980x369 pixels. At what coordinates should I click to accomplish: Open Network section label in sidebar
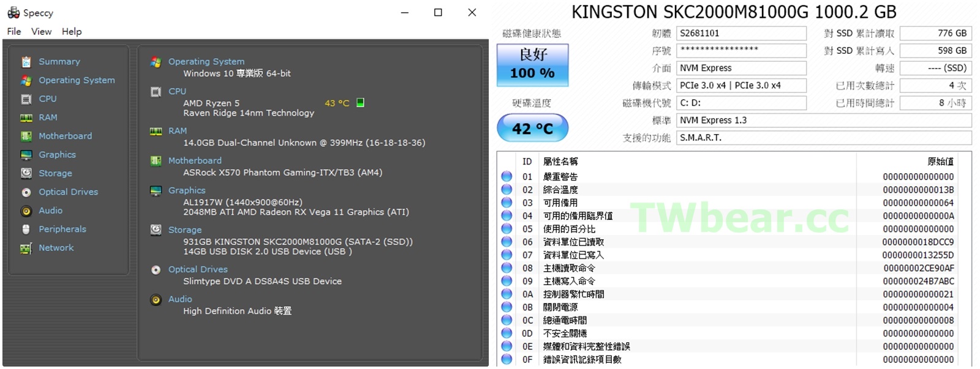pos(56,248)
